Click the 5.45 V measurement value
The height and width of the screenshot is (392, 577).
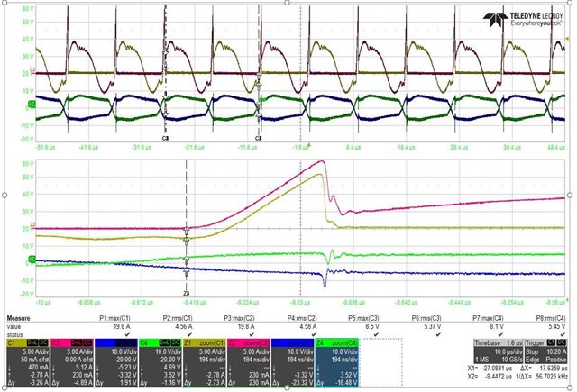point(557,326)
